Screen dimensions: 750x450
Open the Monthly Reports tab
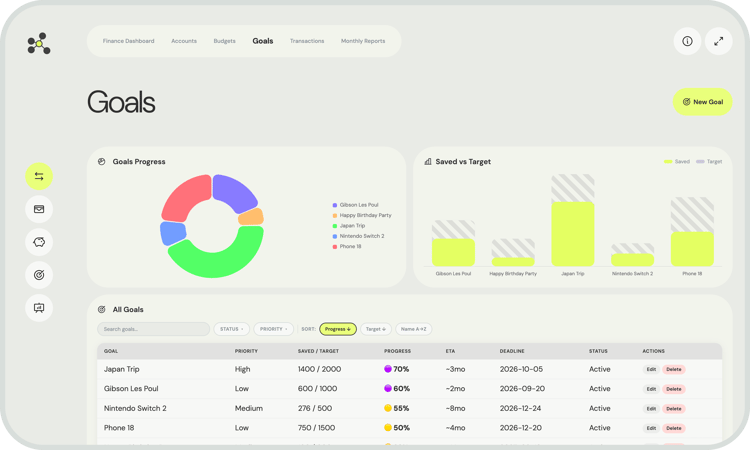tap(363, 41)
